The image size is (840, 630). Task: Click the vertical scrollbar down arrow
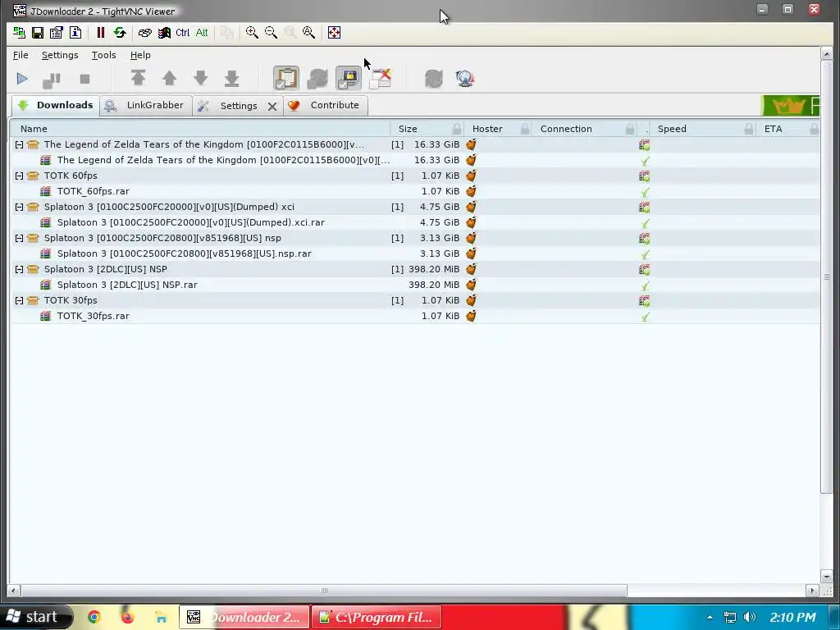tap(826, 577)
